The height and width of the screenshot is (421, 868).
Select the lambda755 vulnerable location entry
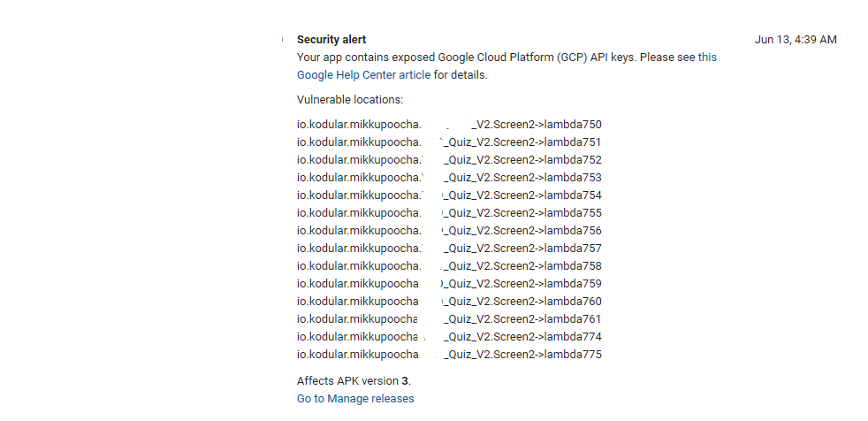pyautogui.click(x=449, y=213)
